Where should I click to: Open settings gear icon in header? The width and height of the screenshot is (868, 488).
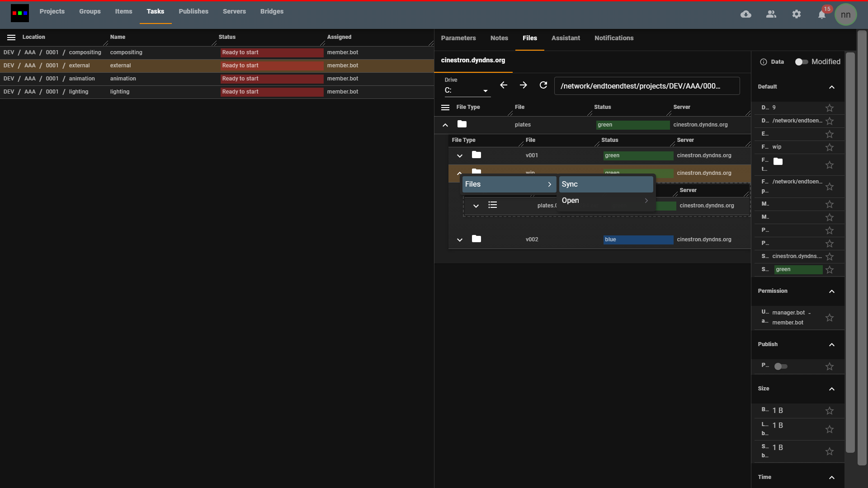[797, 14]
